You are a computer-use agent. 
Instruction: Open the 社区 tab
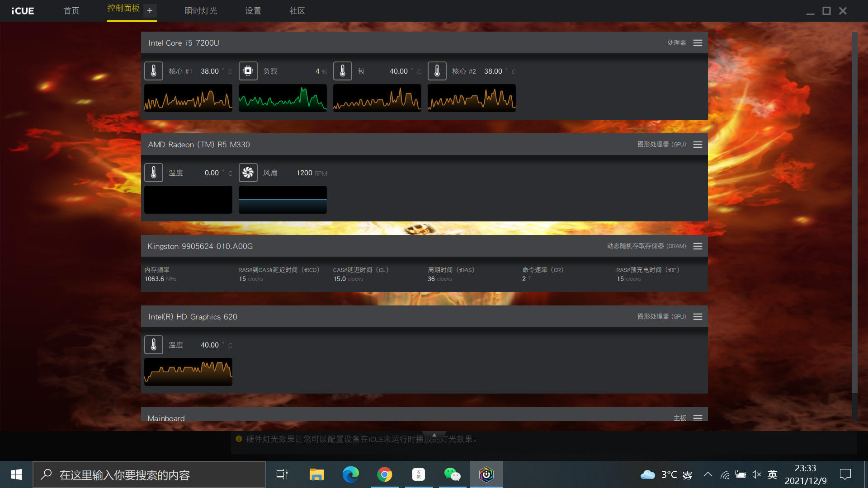tap(297, 11)
